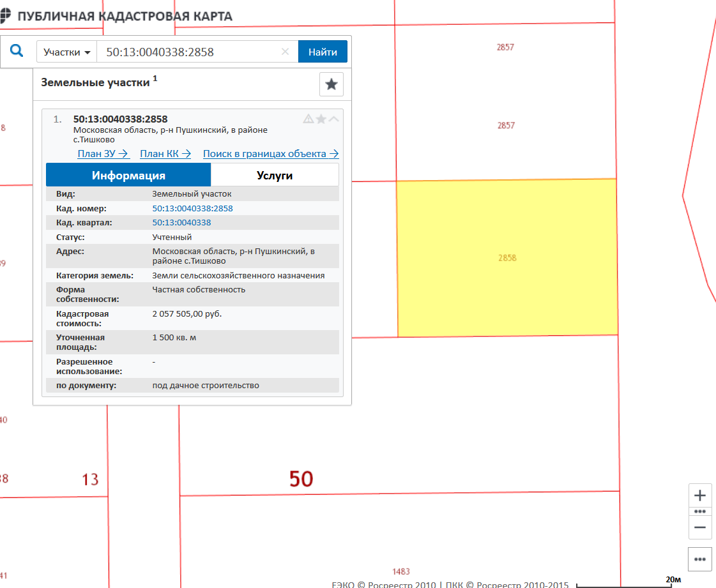The width and height of the screenshot is (716, 588).
Task: Open the map tools three-dots menu button
Action: click(700, 559)
